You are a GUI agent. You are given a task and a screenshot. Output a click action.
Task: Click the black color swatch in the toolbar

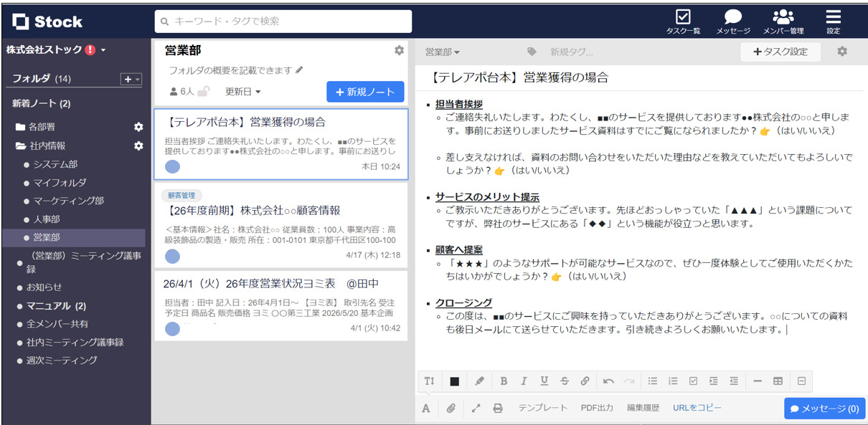(x=455, y=381)
